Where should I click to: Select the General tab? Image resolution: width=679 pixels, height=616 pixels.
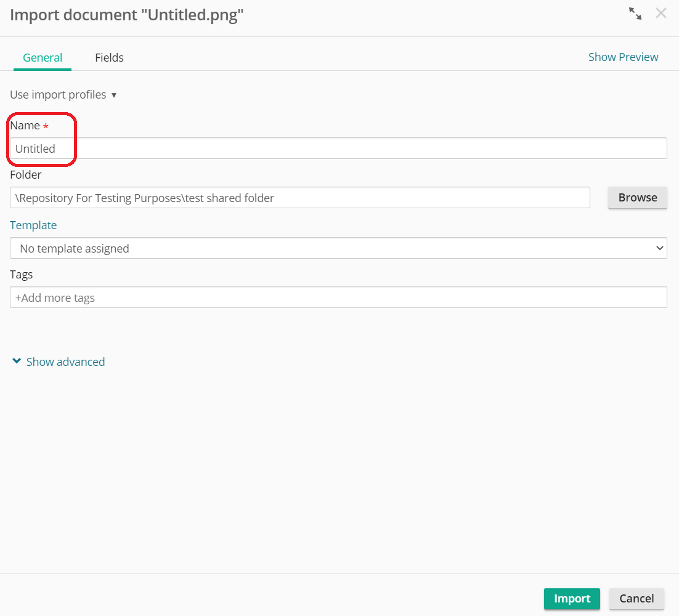[x=42, y=57]
